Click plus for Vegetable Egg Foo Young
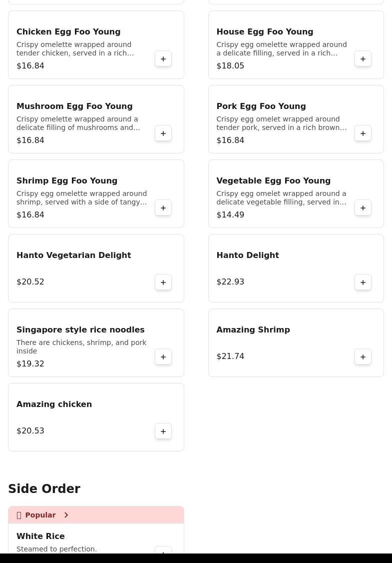 click(x=363, y=208)
